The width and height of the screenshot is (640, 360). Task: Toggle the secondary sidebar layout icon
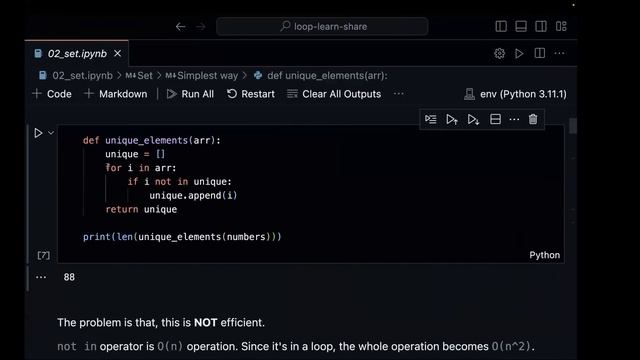click(x=541, y=26)
